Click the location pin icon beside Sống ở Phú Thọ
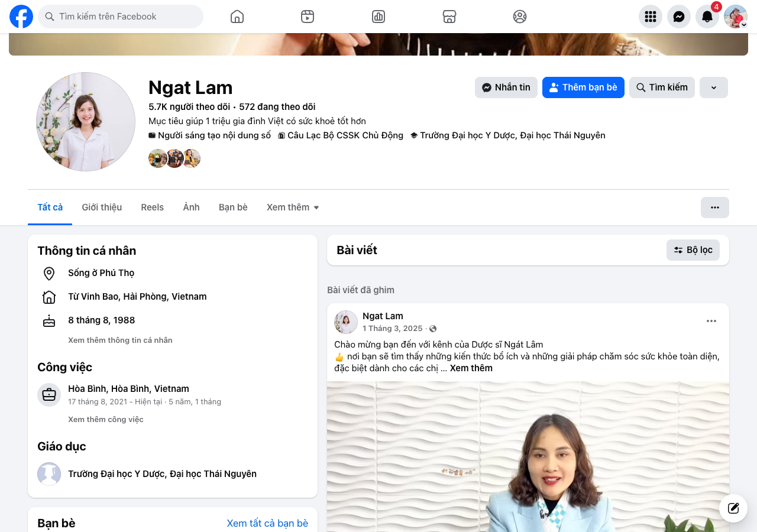The width and height of the screenshot is (757, 532). [x=49, y=273]
